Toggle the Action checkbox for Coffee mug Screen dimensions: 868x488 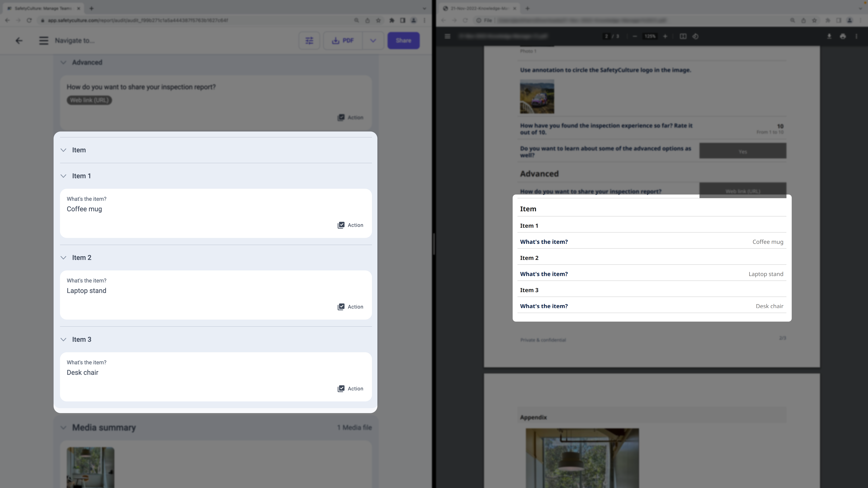[x=341, y=225]
